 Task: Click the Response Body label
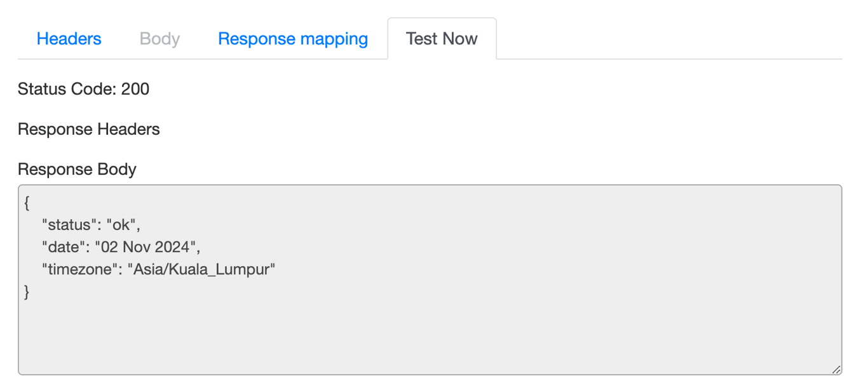[77, 170]
